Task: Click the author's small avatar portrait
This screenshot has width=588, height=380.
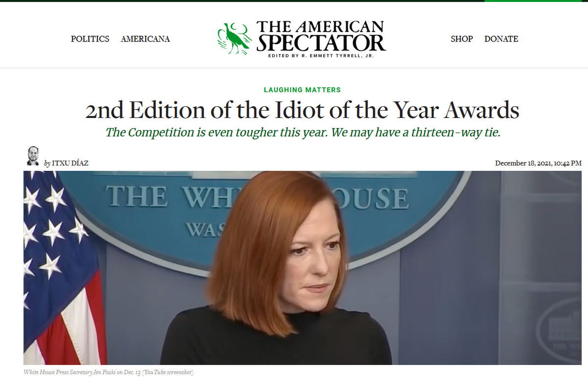Action: [x=33, y=156]
